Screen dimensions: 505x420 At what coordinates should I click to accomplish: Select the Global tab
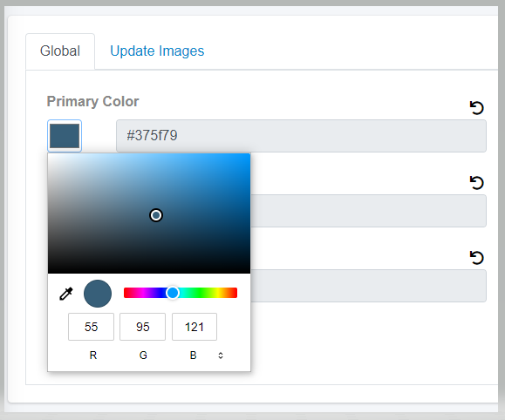[60, 51]
